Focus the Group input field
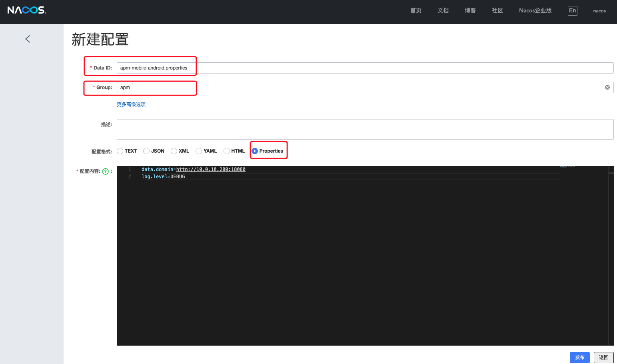The width and height of the screenshot is (617, 364). tap(365, 88)
